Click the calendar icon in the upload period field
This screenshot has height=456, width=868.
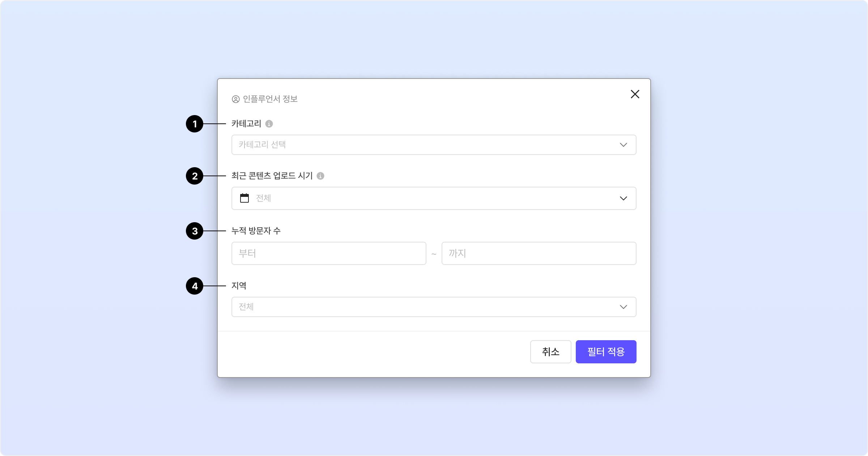click(x=244, y=198)
